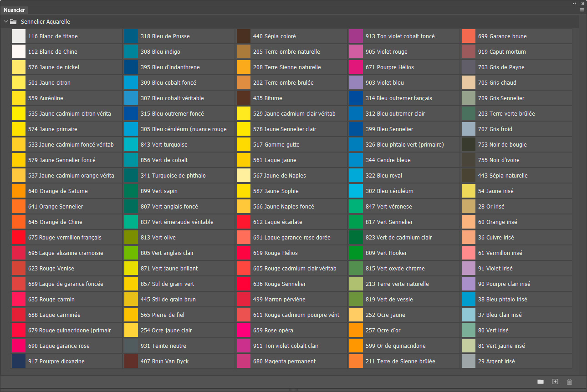The height and width of the screenshot is (392, 587).
Task: Click the create new swatch icon
Action: tap(555, 382)
